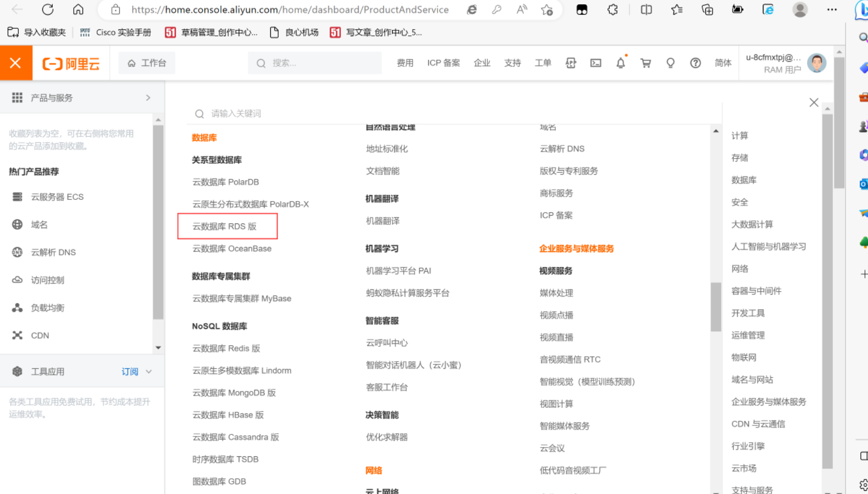Click the browser refresh icon
This screenshot has width=868, height=494.
coord(48,9)
